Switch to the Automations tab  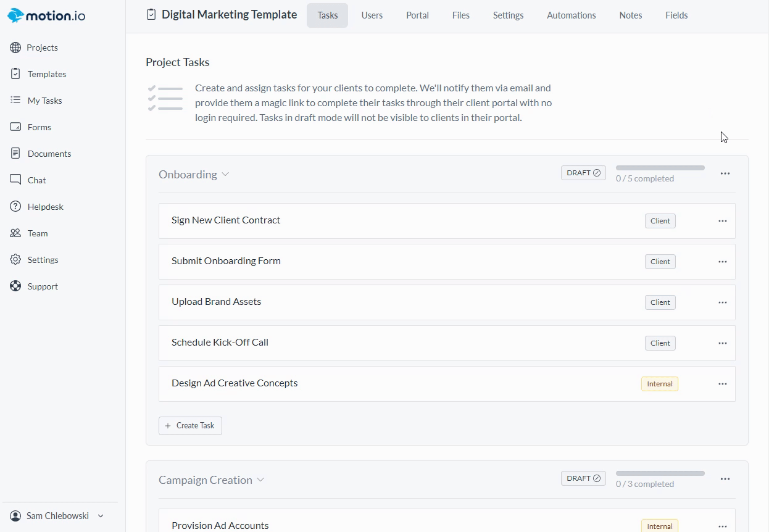571,15
